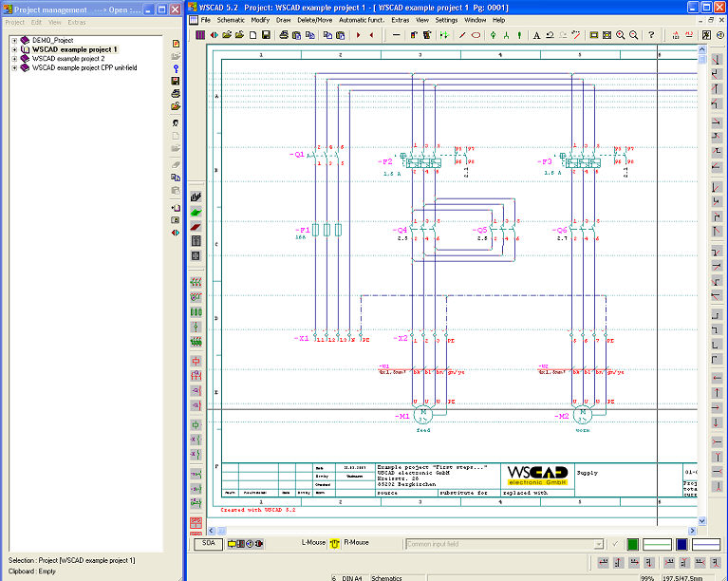Click the up arrow icon on right toolbar

pos(717,392)
